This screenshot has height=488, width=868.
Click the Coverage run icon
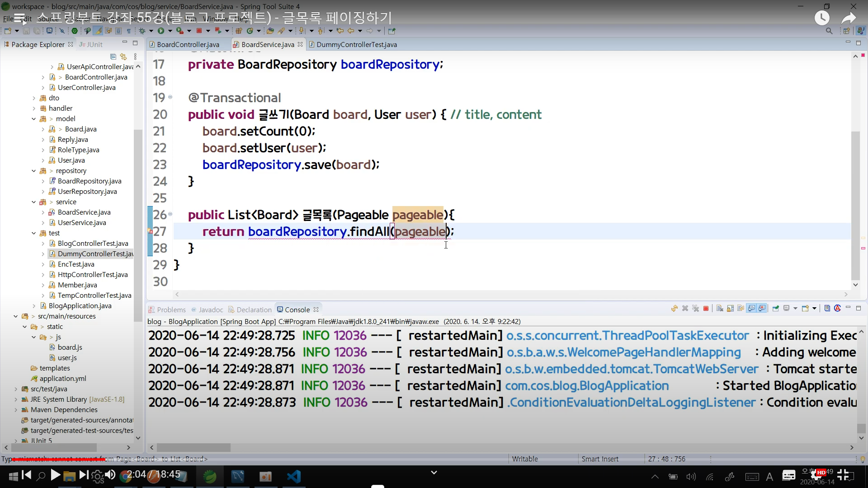tap(179, 31)
